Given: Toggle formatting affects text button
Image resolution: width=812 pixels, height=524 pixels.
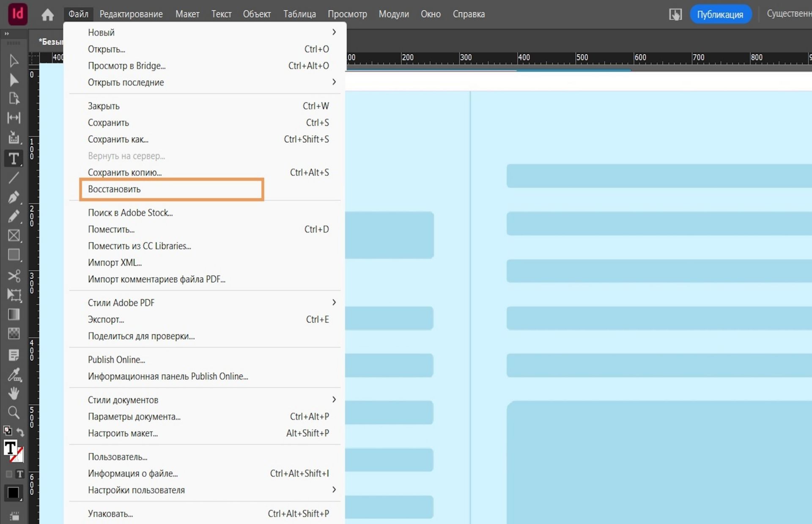Looking at the screenshot, I should coord(20,474).
